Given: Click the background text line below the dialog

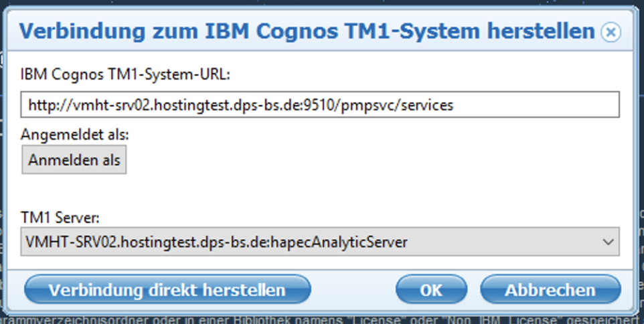Looking at the screenshot, I should [321, 317].
